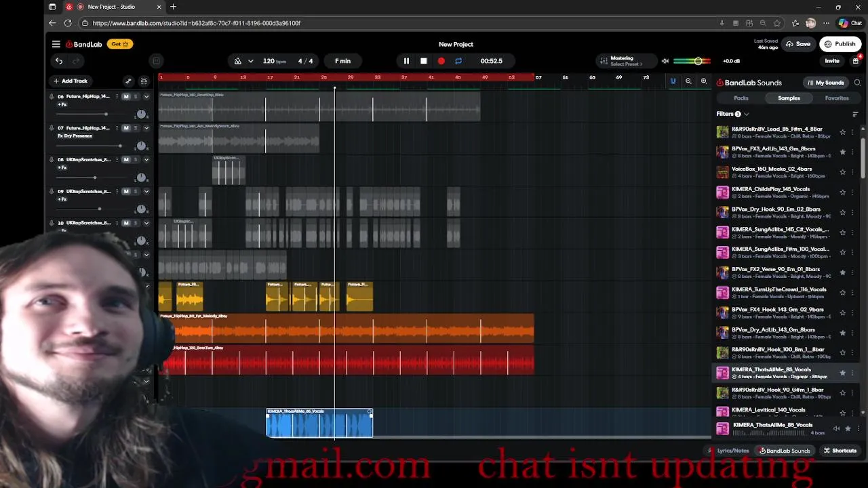This screenshot has height=488, width=868.
Task: Adjust the master volume slider
Action: tap(692, 61)
